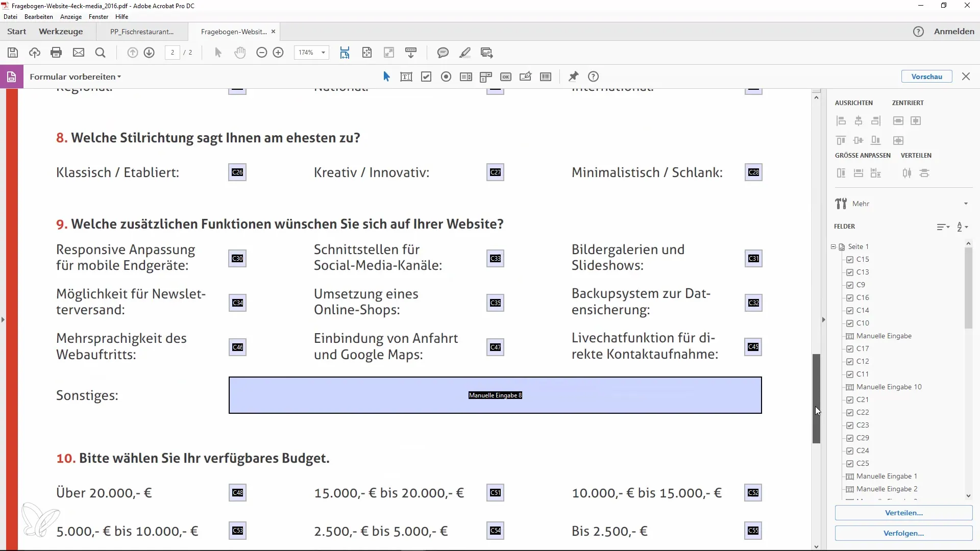Add a checkbox field tool
Viewport: 980px width, 551px height.
click(426, 77)
